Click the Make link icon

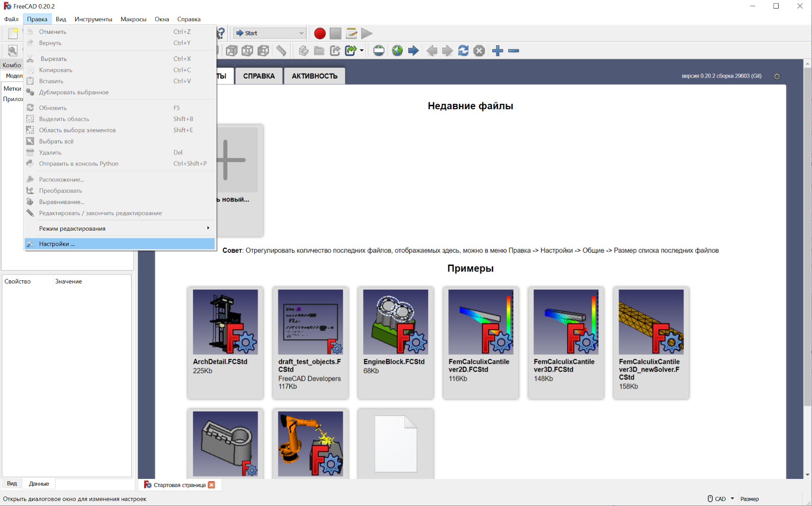coord(335,51)
